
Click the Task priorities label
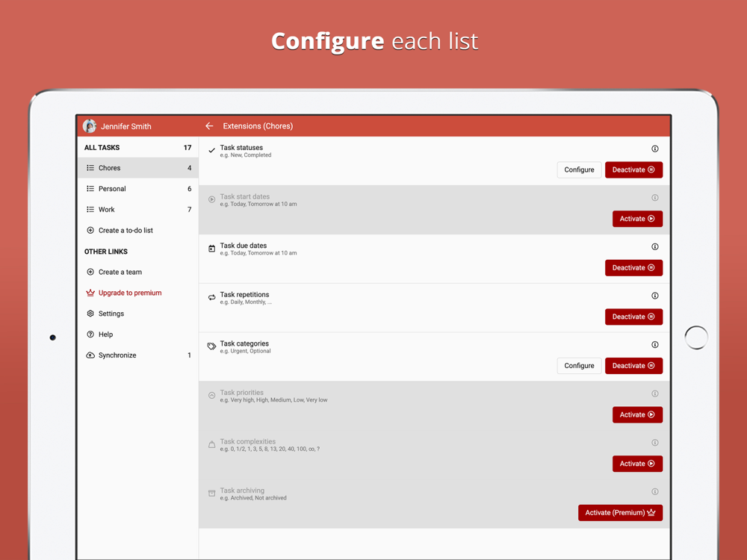[241, 393]
